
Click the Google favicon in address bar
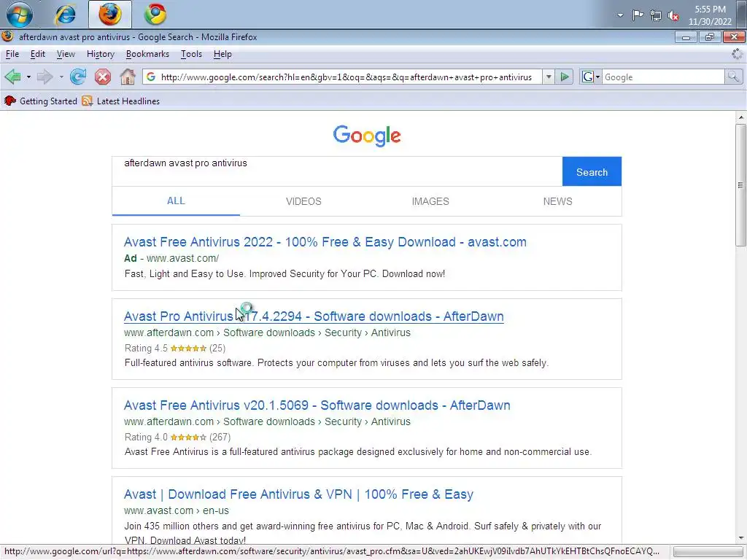151,77
